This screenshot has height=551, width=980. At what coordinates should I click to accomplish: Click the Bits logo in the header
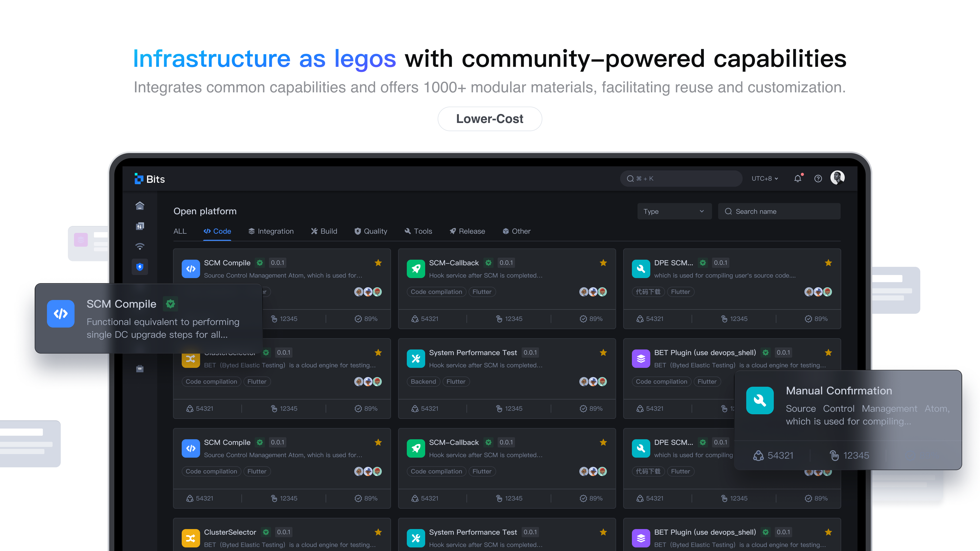coord(150,179)
